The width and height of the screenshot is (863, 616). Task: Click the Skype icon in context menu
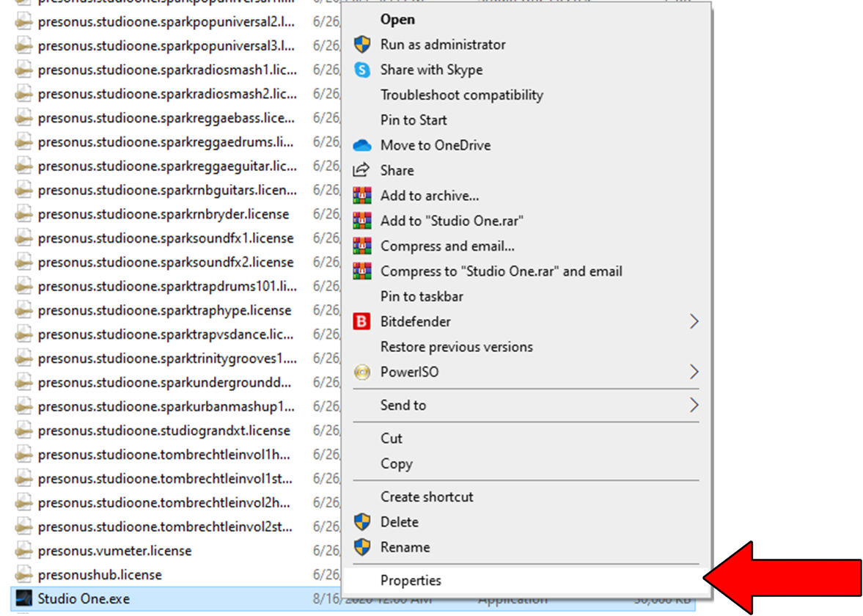(362, 70)
